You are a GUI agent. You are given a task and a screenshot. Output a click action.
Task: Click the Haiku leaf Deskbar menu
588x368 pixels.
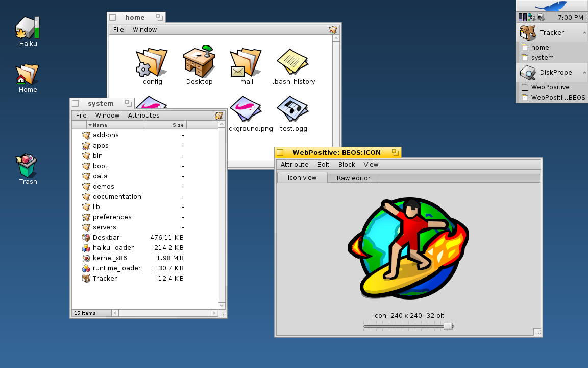551,6
